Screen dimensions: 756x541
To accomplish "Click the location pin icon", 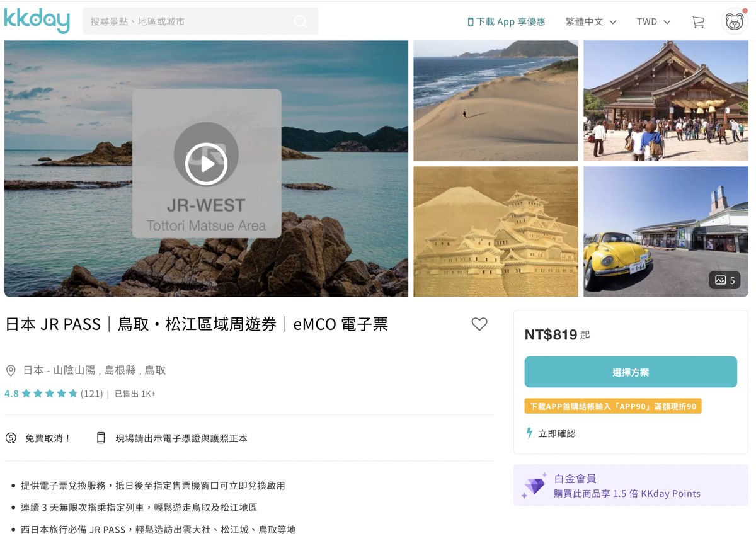I will pyautogui.click(x=11, y=370).
